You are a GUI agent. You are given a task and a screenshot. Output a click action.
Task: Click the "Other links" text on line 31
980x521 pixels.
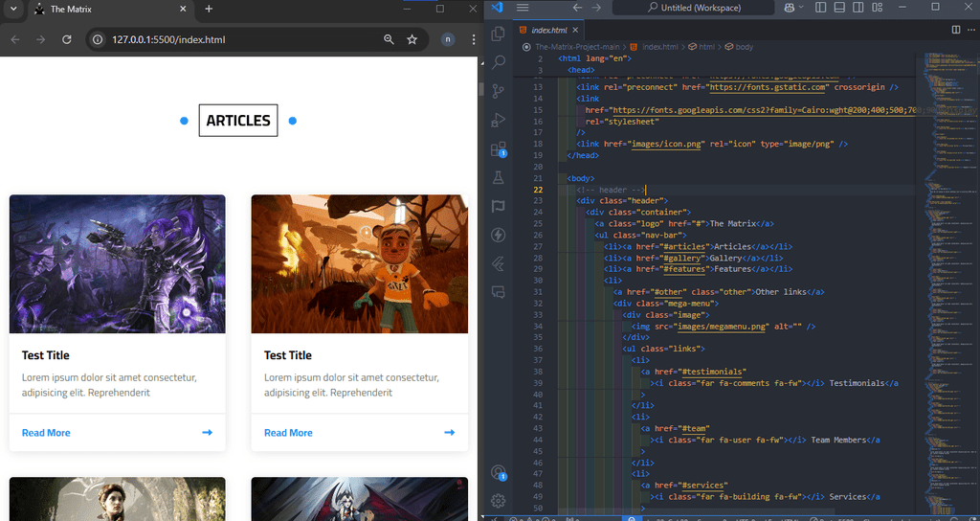[781, 292]
